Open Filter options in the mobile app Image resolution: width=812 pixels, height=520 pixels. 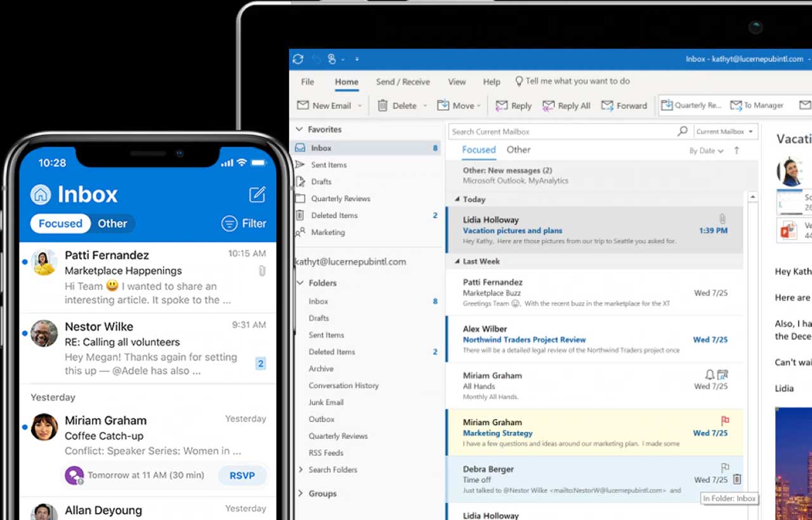point(244,223)
